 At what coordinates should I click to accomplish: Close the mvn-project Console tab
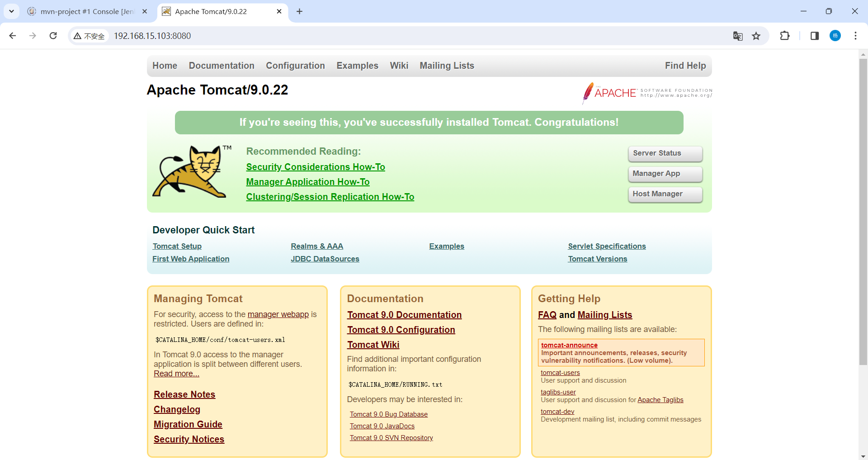tap(145, 11)
